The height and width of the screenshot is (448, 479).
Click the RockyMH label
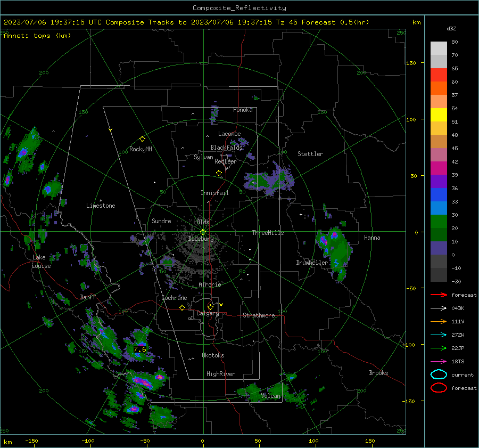point(141,149)
